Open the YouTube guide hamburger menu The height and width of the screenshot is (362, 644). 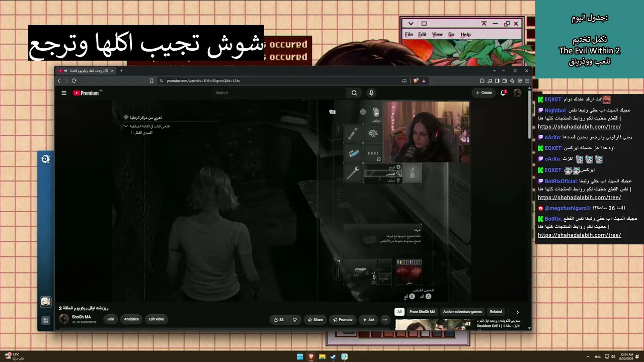(x=64, y=93)
